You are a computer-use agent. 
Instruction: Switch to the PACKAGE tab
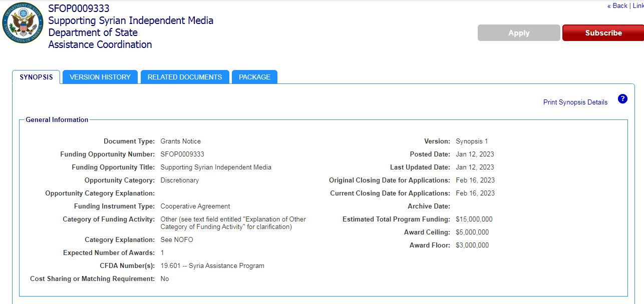pos(254,77)
